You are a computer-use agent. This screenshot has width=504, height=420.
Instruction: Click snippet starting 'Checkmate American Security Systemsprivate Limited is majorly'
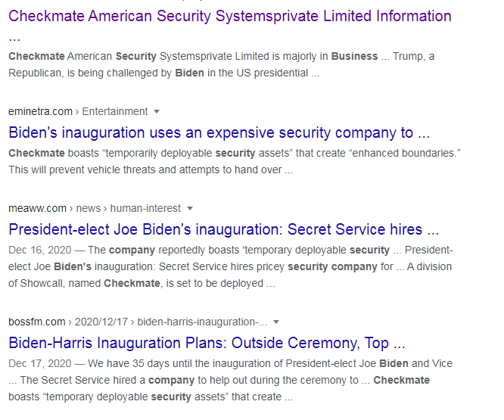point(222,64)
